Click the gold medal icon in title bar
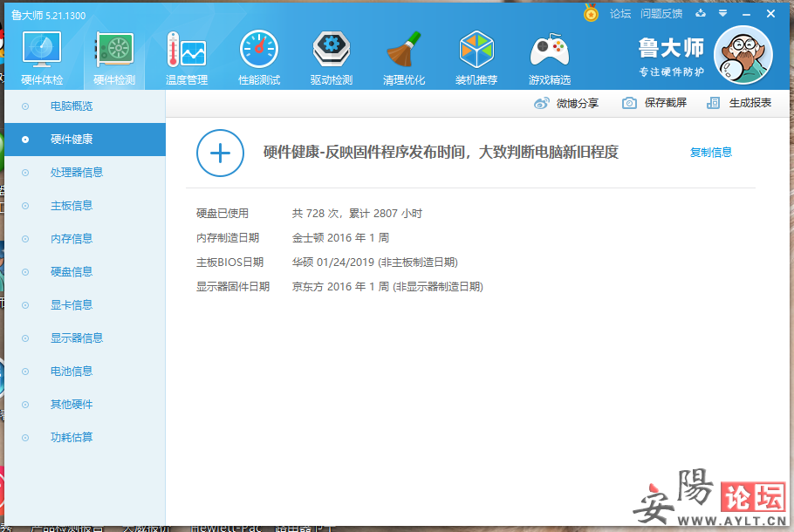Image resolution: width=794 pixels, height=532 pixels. click(x=591, y=13)
